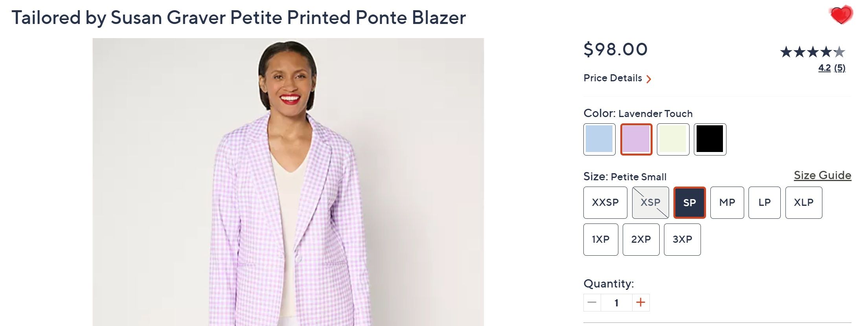Screen dimensions: 868x326
Task: Decrease quantity with the minus icon
Action: [592, 302]
